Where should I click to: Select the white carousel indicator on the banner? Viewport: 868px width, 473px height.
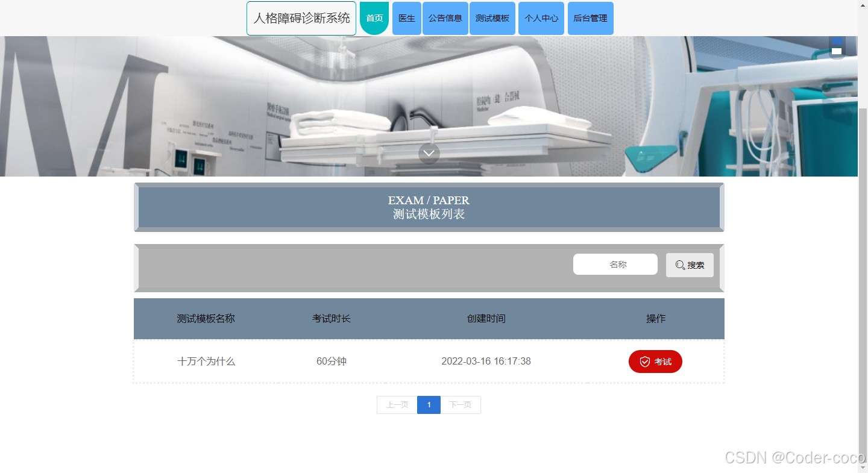(x=837, y=51)
